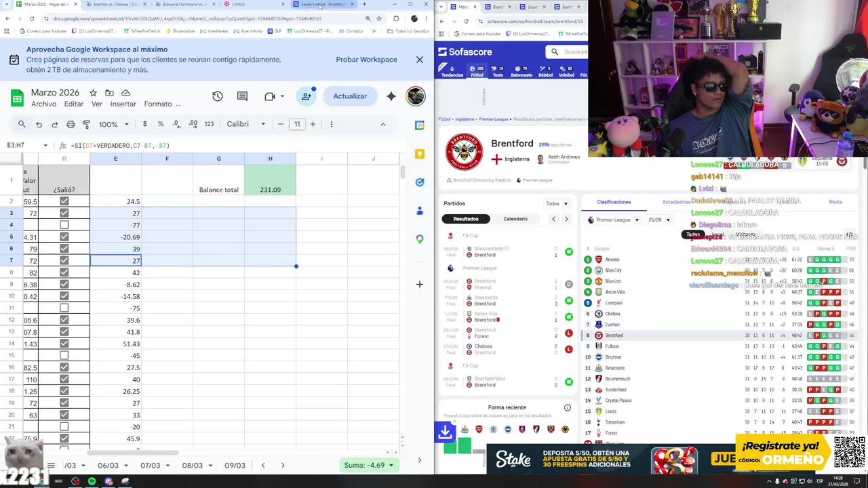This screenshot has width=868, height=488.
Task: Open the Calibri font dropdown
Action: click(x=247, y=124)
